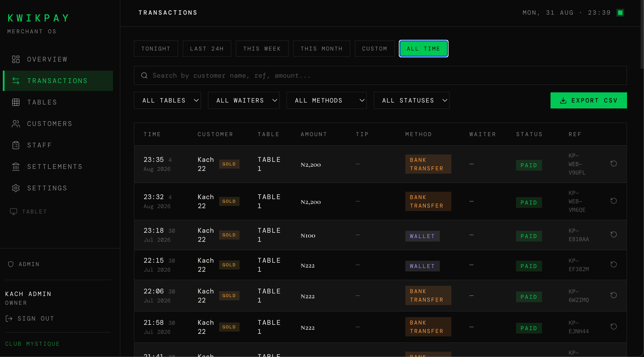
Task: Click the refund icon for KP-E810AA
Action: pos(613,234)
